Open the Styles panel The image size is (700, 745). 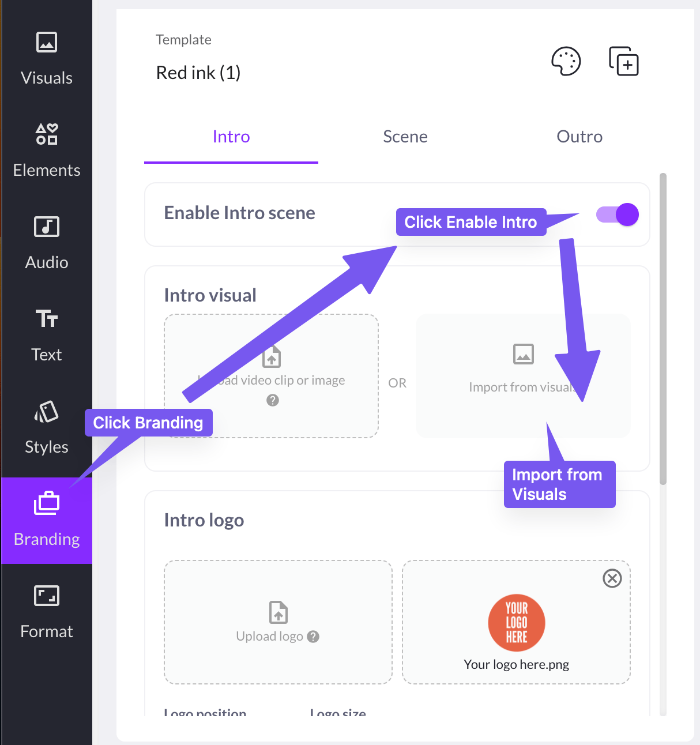coord(46,427)
